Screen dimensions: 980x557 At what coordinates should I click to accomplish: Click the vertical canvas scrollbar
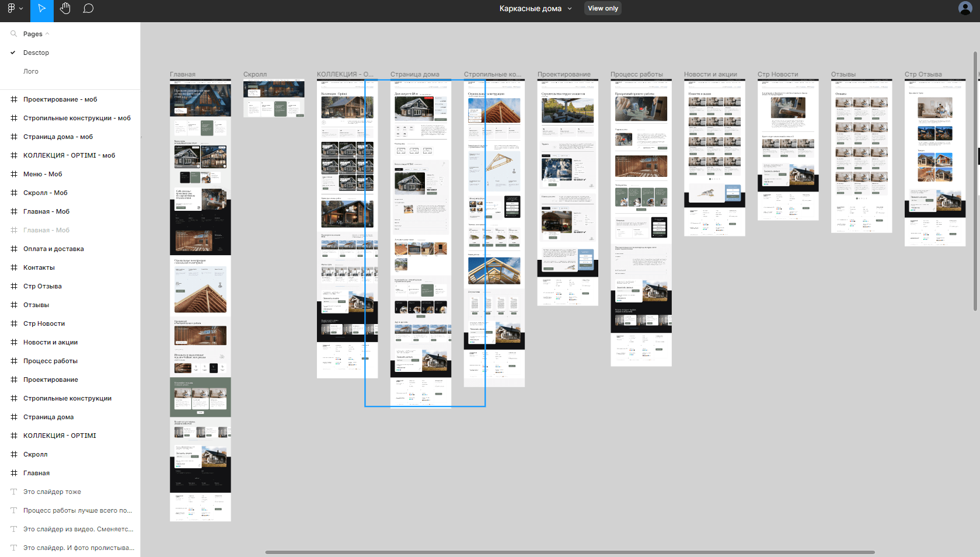975,181
